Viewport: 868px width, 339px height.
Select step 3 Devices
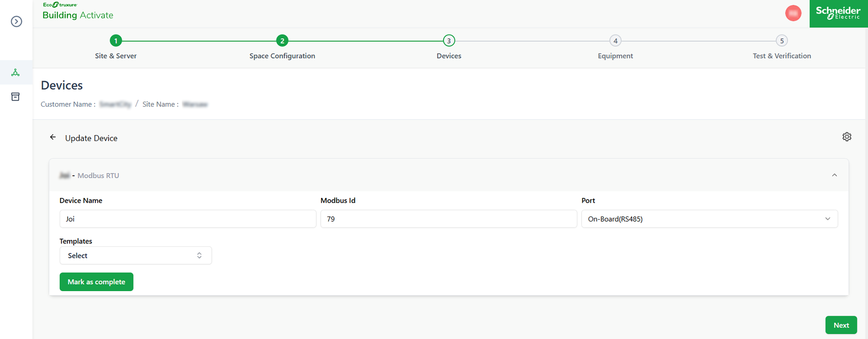pos(448,41)
